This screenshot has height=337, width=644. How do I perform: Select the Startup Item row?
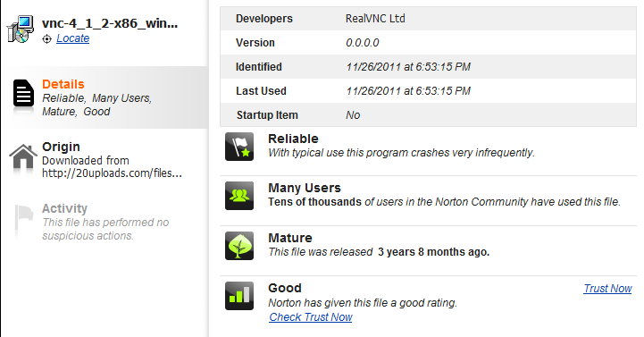click(428, 115)
